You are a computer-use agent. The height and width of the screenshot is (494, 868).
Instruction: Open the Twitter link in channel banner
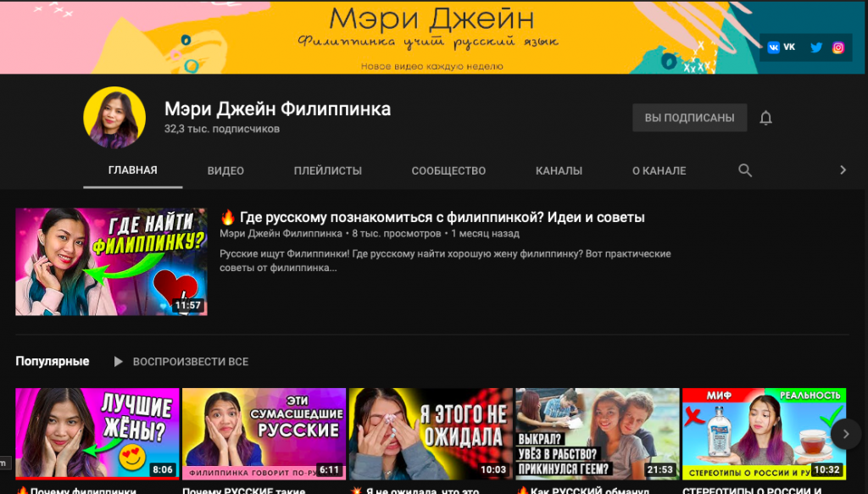click(x=816, y=47)
